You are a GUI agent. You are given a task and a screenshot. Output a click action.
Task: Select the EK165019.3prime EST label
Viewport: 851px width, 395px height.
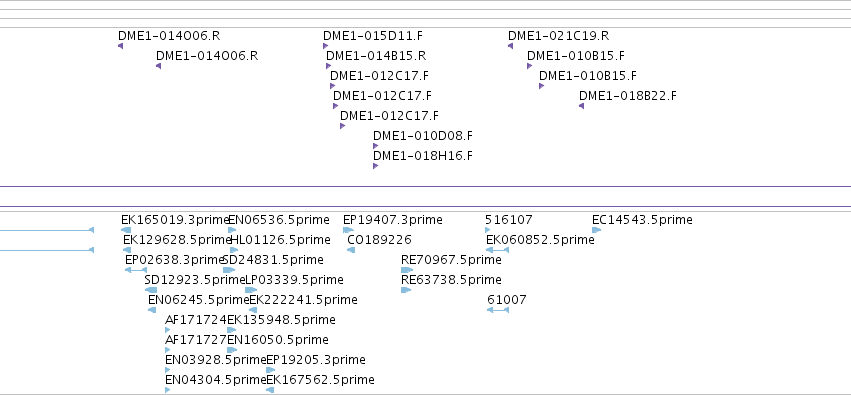pos(176,220)
